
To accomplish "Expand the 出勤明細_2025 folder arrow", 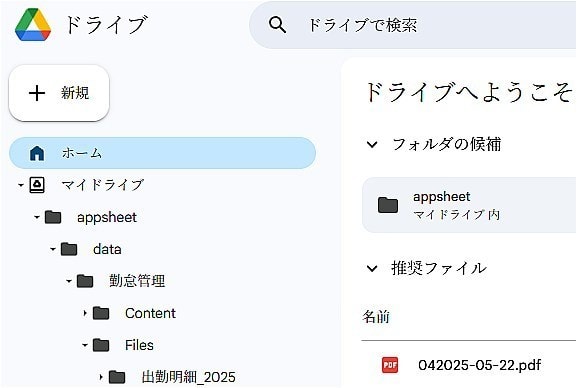I will [101, 377].
